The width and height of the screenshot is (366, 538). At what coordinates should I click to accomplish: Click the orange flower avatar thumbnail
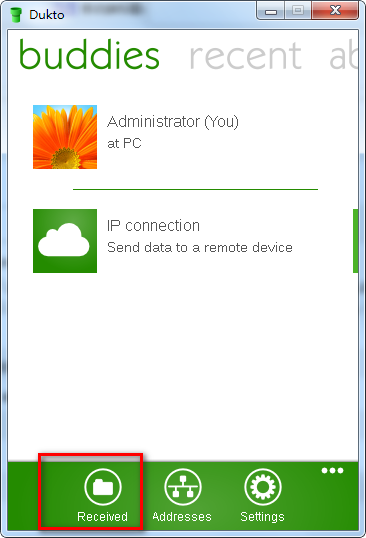pos(65,137)
